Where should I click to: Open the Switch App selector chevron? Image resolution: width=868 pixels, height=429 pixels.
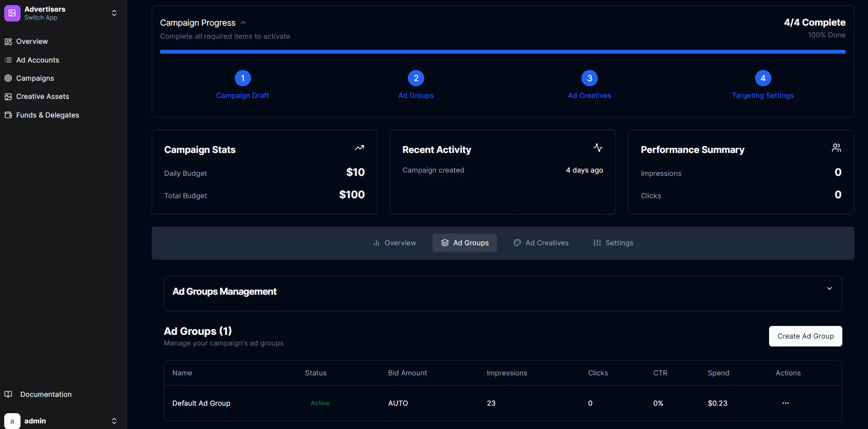pyautogui.click(x=114, y=13)
